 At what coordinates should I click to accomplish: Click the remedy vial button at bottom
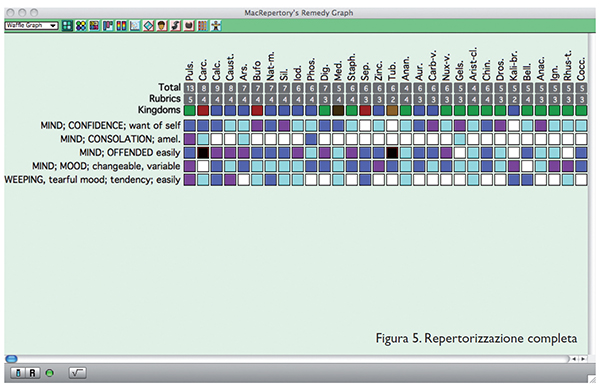[18, 373]
